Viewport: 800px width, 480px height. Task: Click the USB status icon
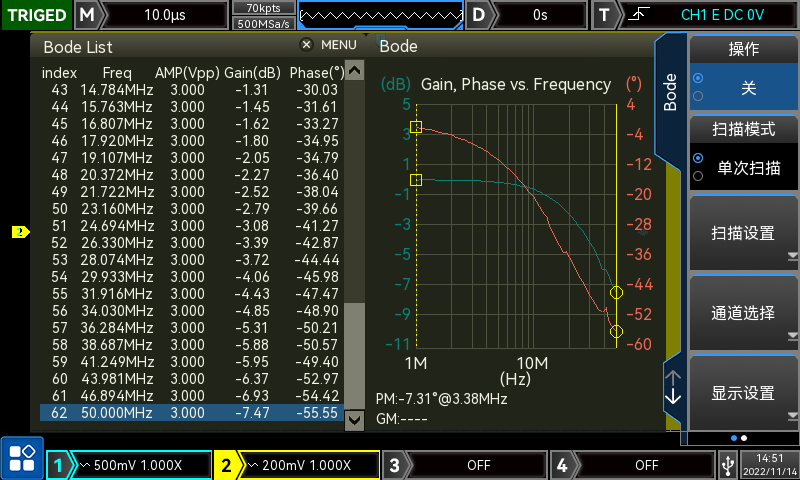click(x=727, y=464)
